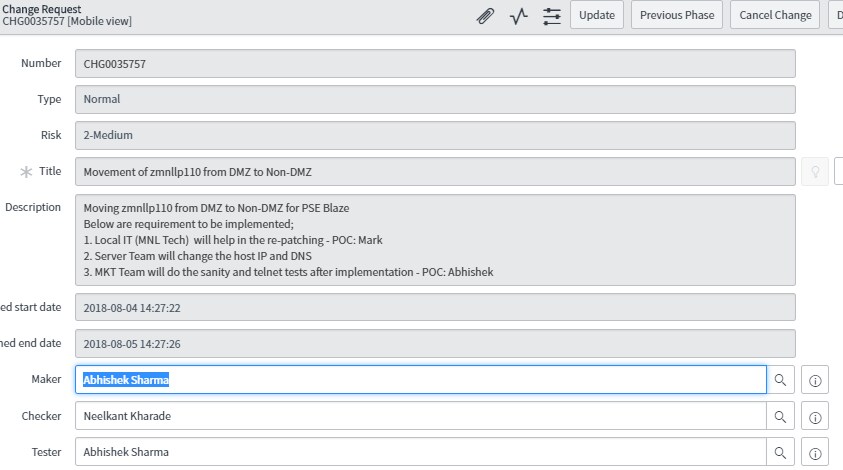Viewport: 843px width, 470px height.
Task: Click the Update button
Action: 597,15
